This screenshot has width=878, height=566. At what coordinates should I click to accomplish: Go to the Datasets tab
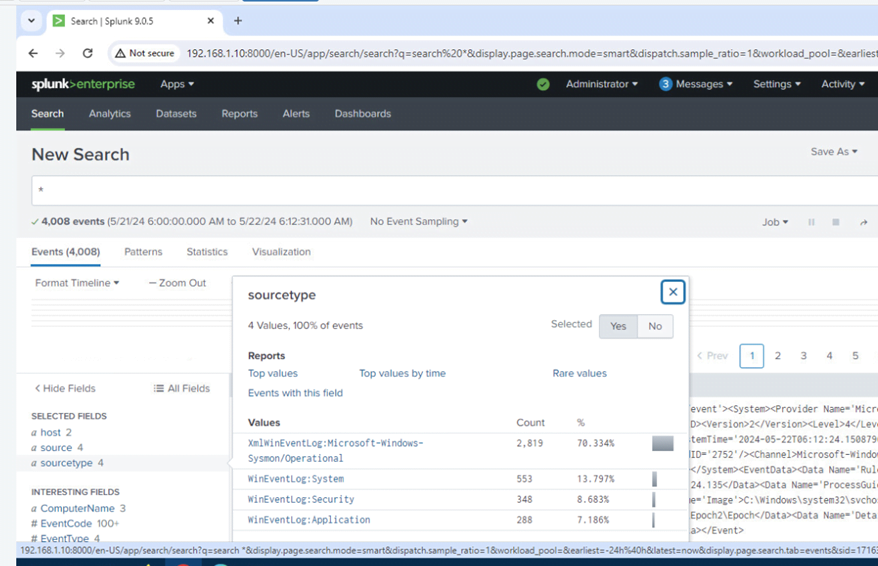[x=176, y=114]
